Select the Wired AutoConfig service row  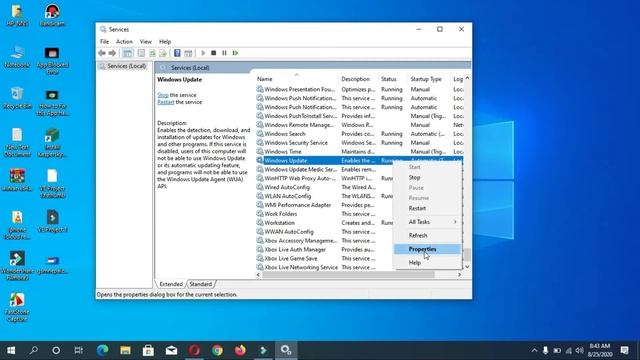(x=324, y=187)
